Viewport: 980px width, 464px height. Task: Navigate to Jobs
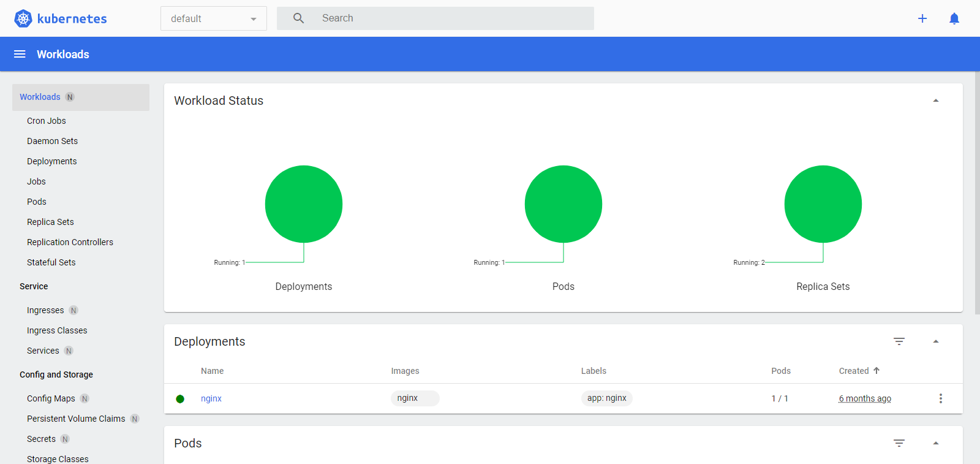coord(36,181)
